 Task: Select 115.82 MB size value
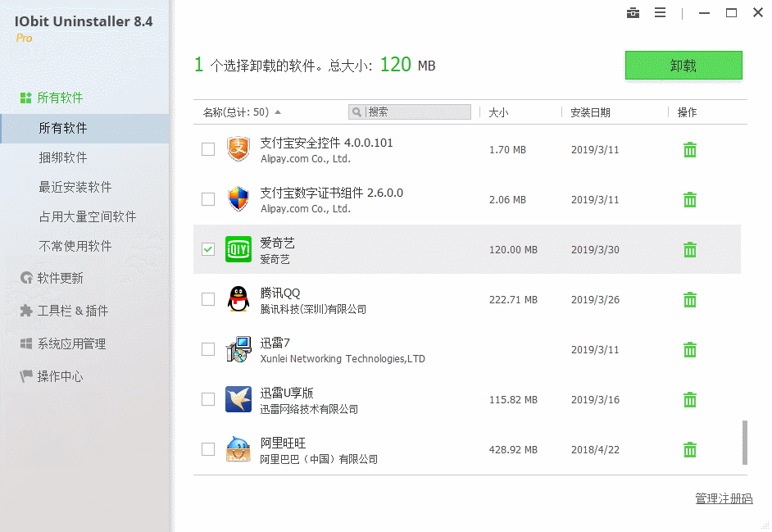(x=513, y=399)
